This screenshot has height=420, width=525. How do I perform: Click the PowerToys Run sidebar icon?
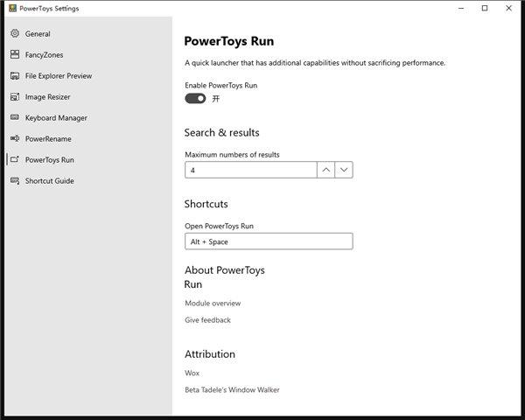tap(15, 159)
